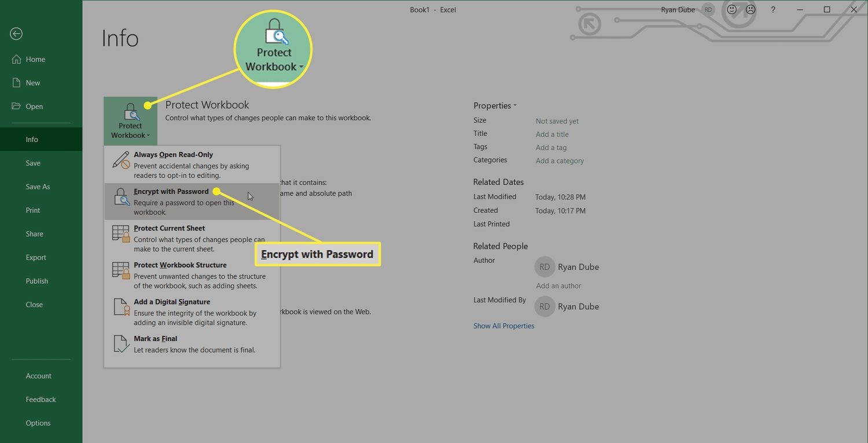Click the New document icon
The width and height of the screenshot is (868, 443).
[x=16, y=83]
